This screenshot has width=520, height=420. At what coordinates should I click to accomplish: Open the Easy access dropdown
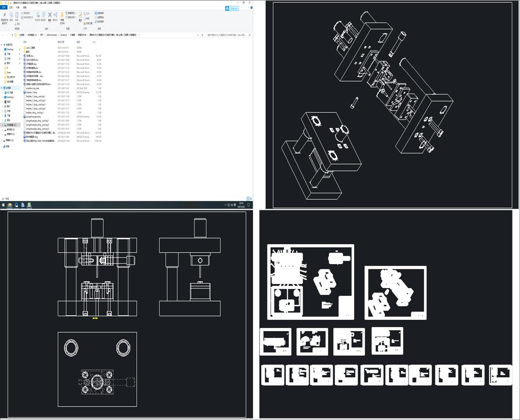pyautogui.click(x=71, y=17)
